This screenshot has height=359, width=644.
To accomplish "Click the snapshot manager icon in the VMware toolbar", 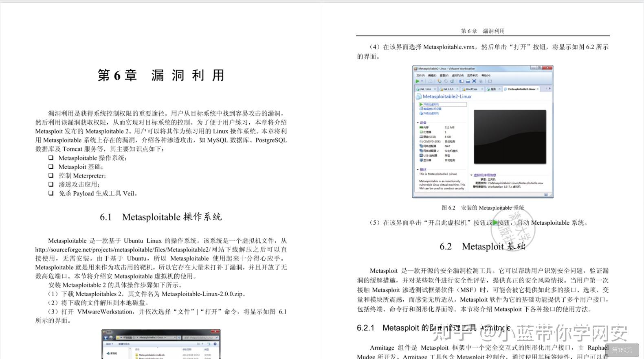I will point(452,81).
